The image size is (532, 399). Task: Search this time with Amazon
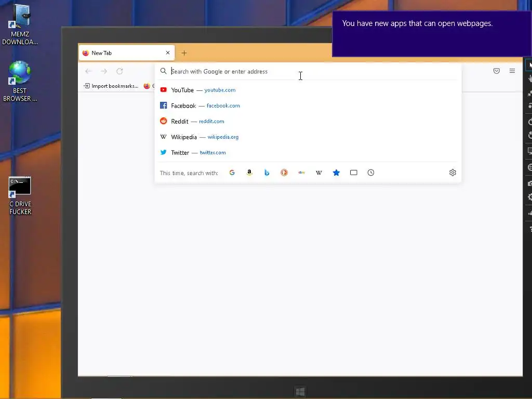(249, 172)
